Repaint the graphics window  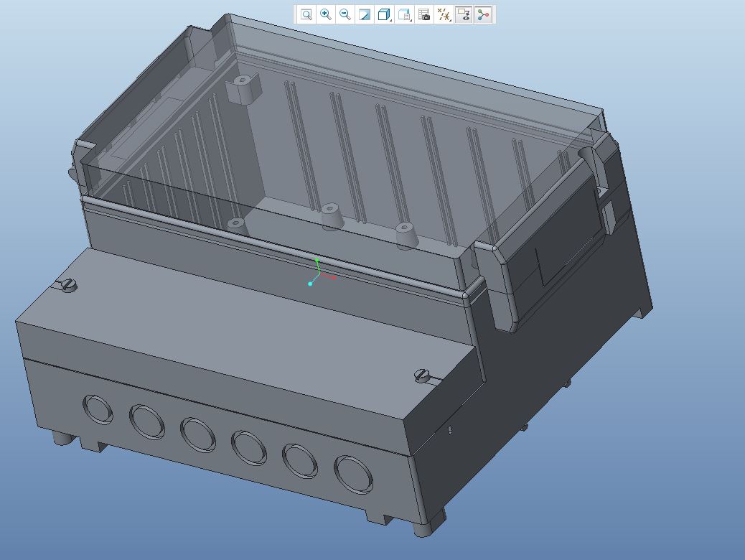click(365, 15)
